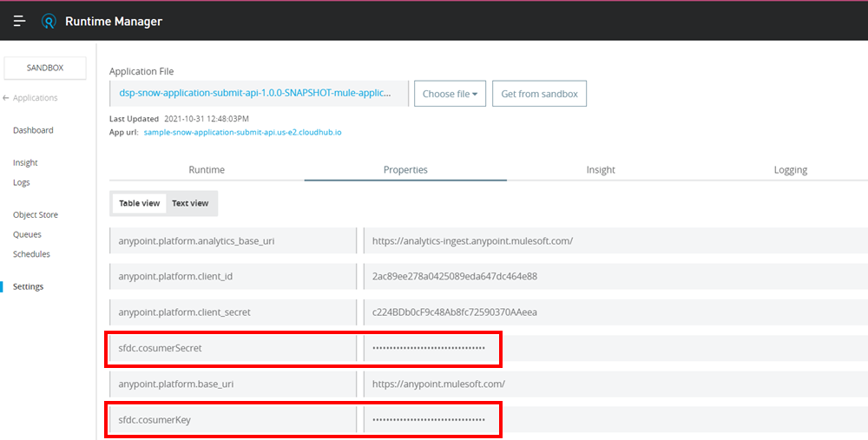Switch to Table view
This screenshot has width=868, height=440.
coord(139,203)
